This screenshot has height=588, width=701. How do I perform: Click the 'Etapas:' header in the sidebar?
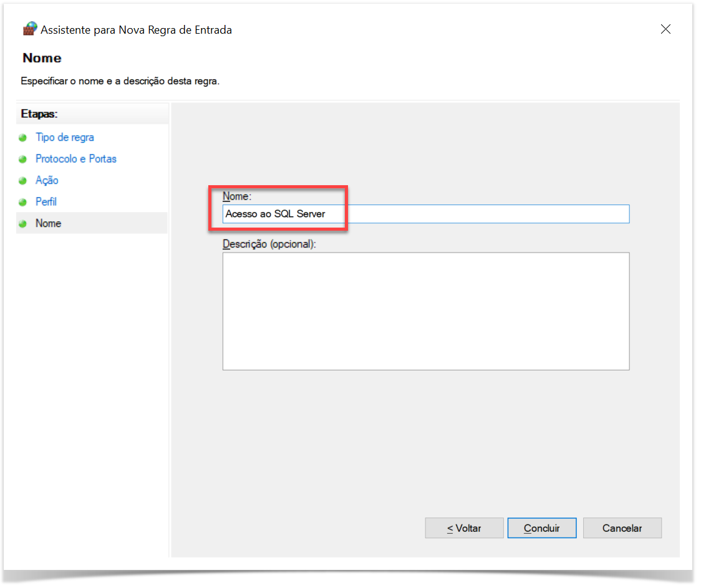39,114
